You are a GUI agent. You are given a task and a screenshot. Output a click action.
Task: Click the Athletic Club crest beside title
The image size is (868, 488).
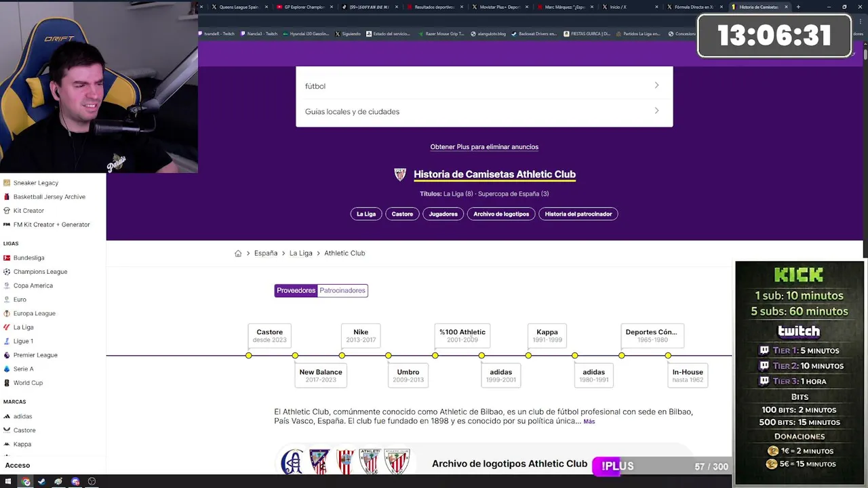click(x=400, y=175)
